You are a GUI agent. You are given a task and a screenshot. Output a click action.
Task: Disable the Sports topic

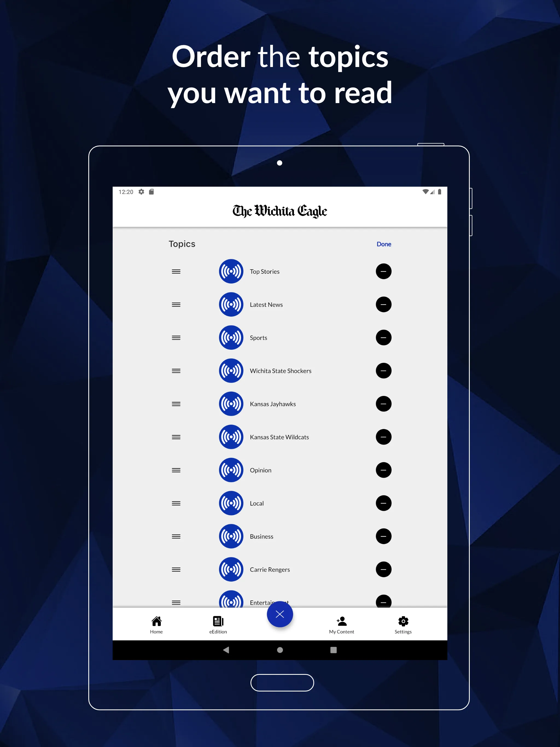click(x=383, y=337)
